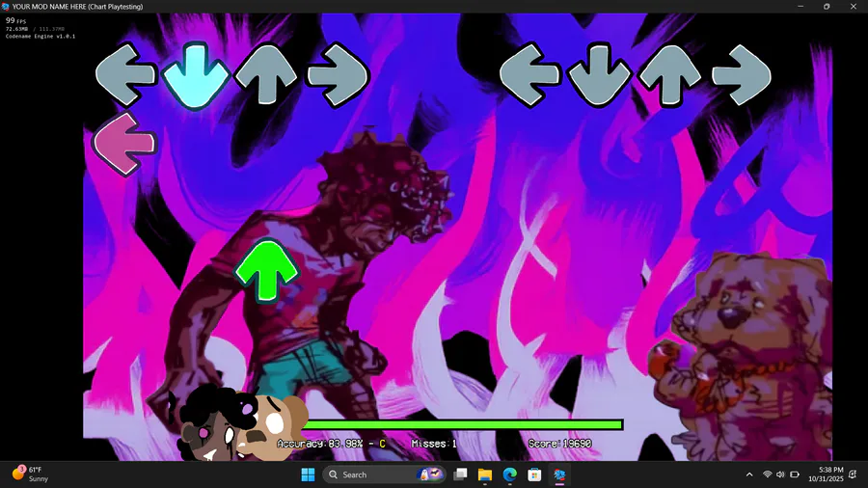Open the Wi-Fi network settings icon

pos(768,474)
